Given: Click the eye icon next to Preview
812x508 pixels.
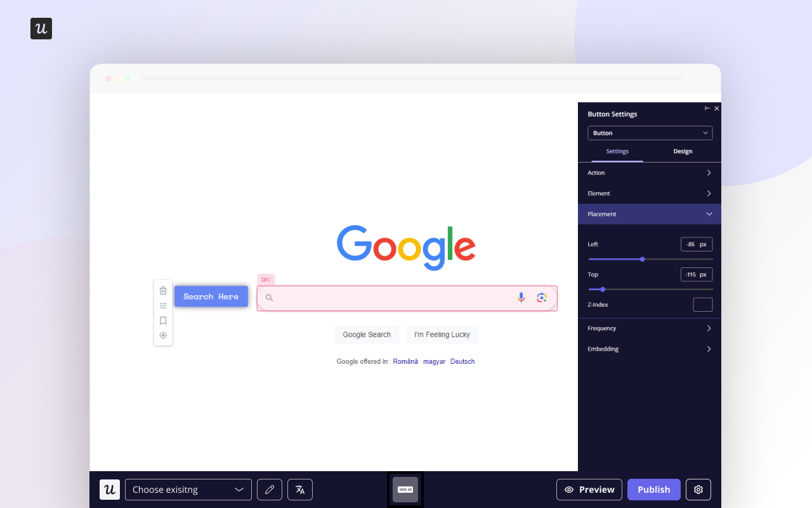Looking at the screenshot, I should 569,489.
